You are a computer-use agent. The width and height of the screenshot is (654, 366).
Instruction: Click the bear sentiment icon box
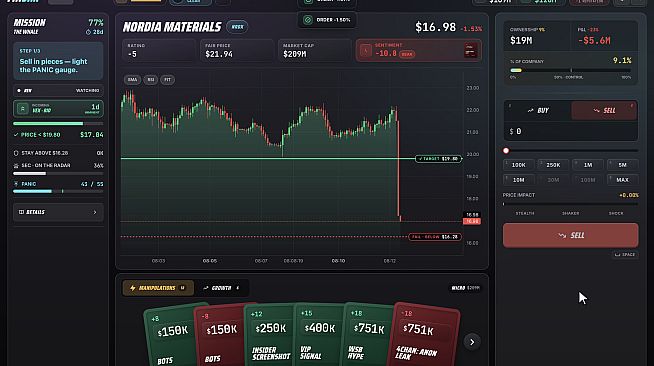(x=366, y=51)
